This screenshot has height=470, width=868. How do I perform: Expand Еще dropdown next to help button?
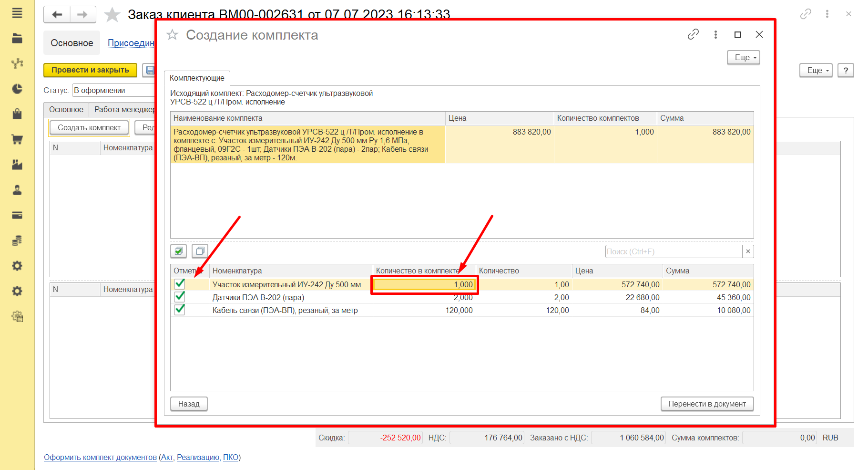[x=816, y=70]
